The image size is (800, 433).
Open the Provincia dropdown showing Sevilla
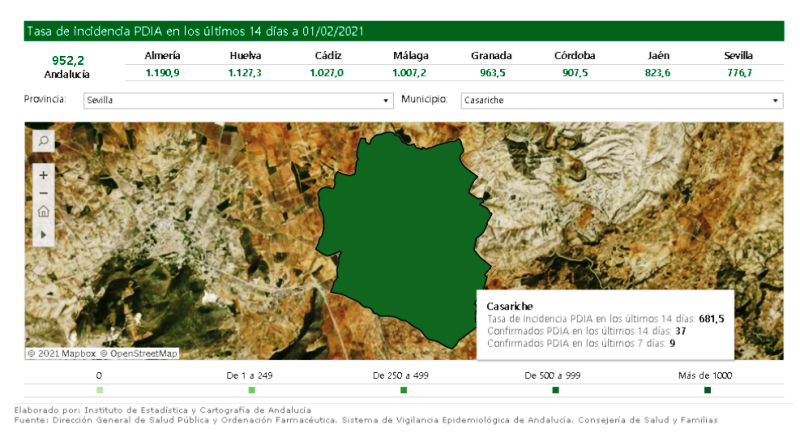click(238, 101)
